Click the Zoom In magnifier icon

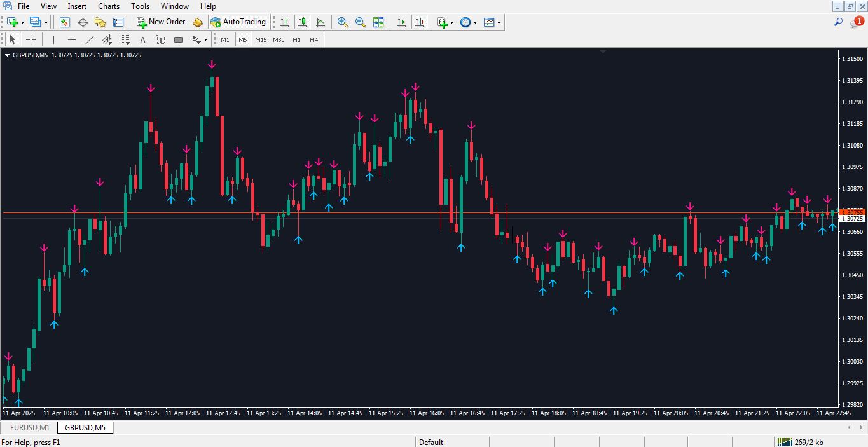(x=343, y=22)
